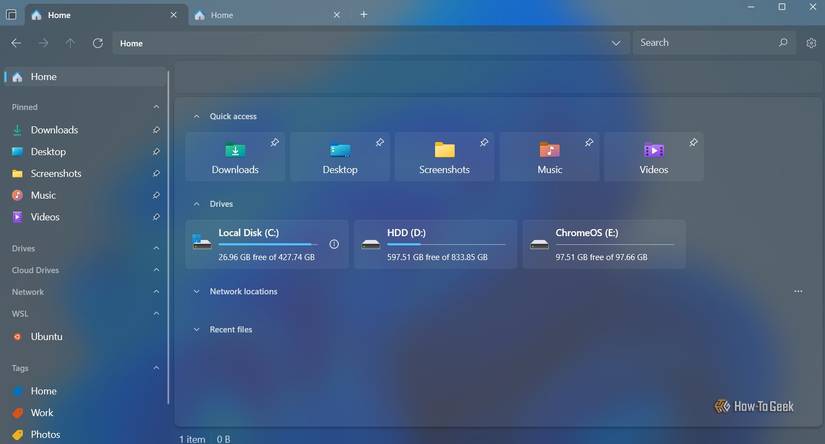Image resolution: width=825 pixels, height=444 pixels.
Task: Collapse the Pinned sidebar section
Action: (x=156, y=107)
